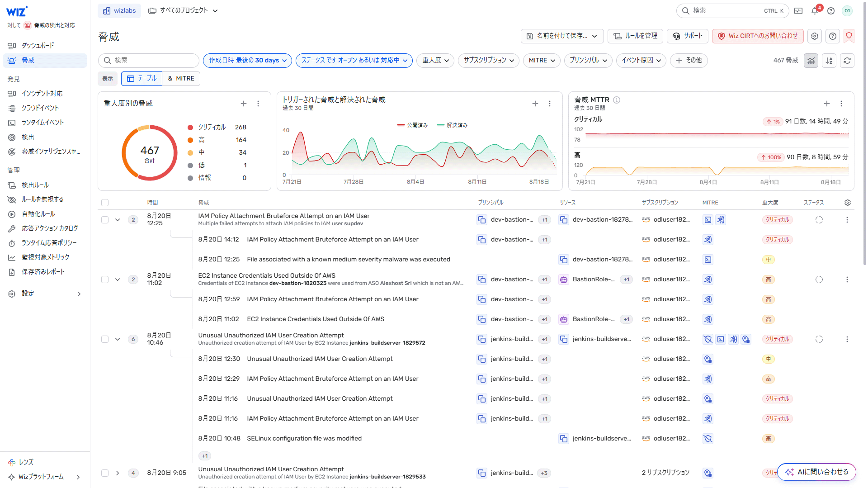Open table column settings gear
The width and height of the screenshot is (868, 488).
tap(848, 202)
